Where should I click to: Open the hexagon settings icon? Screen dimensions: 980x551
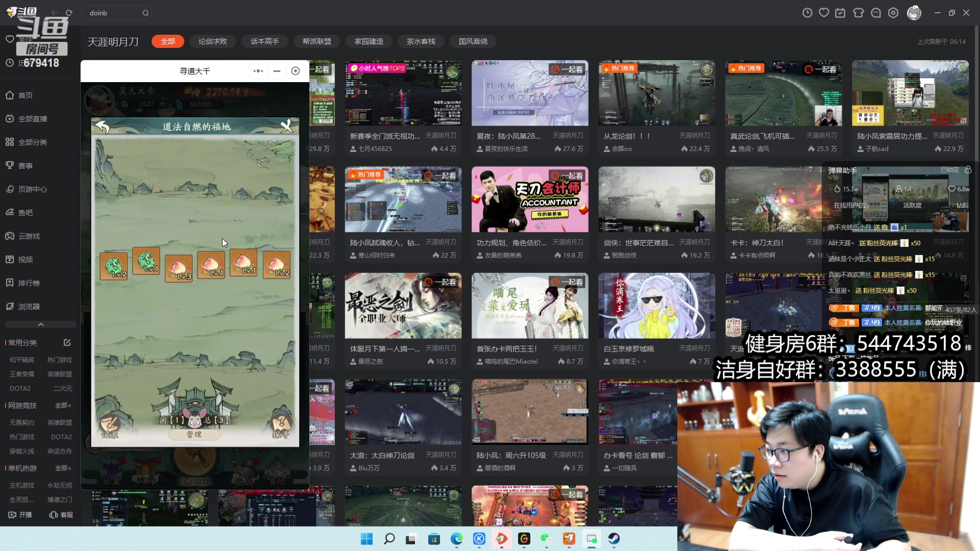[x=893, y=13]
